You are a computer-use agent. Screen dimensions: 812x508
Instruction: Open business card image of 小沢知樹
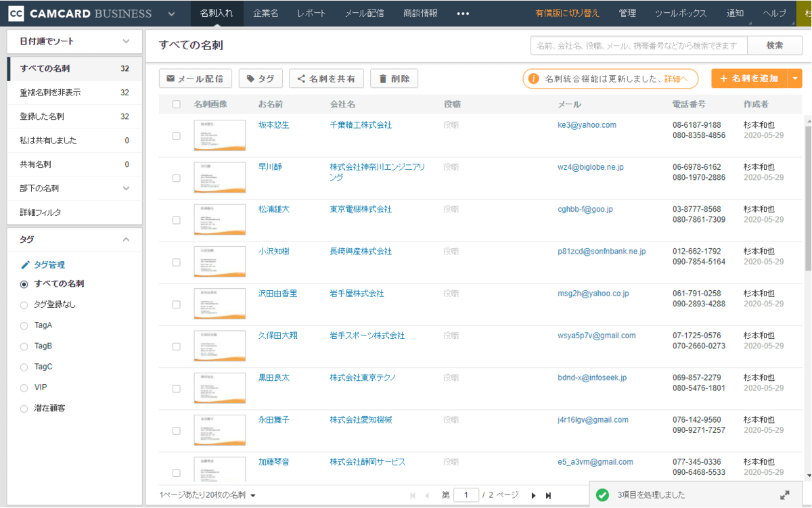pos(220,261)
